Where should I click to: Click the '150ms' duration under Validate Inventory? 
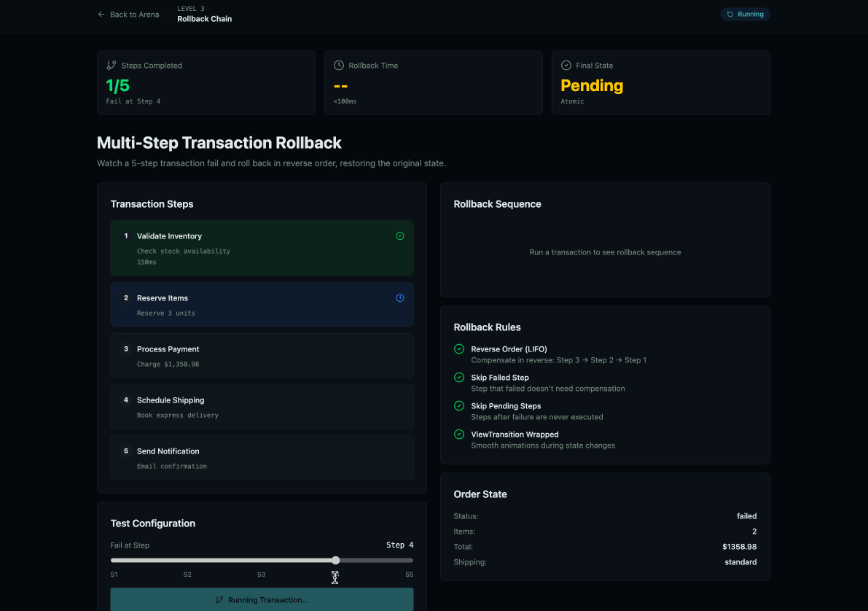146,262
